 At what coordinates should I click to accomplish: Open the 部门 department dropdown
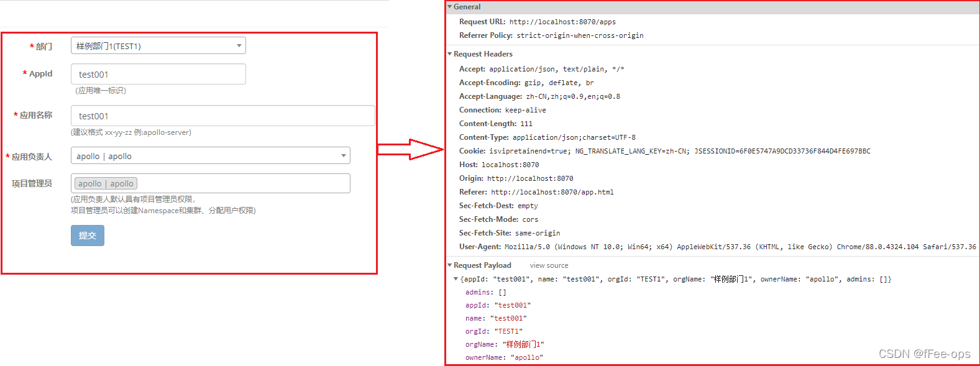158,45
